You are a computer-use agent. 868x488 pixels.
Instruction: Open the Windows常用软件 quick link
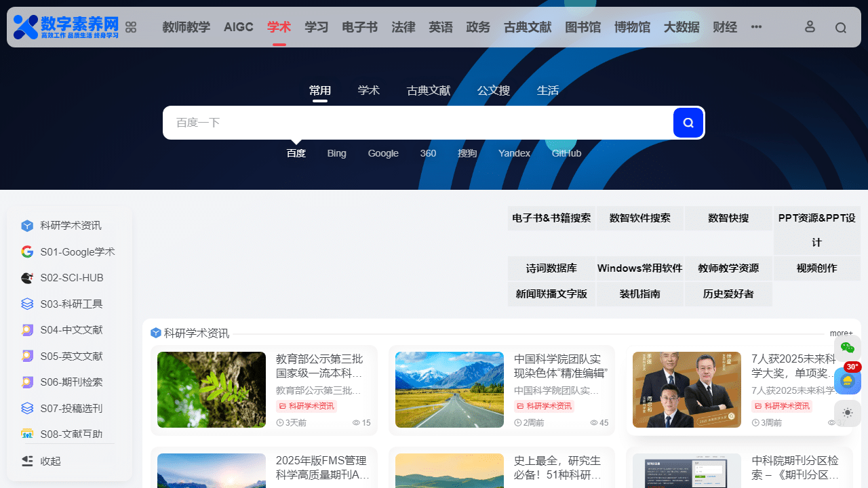(x=640, y=268)
